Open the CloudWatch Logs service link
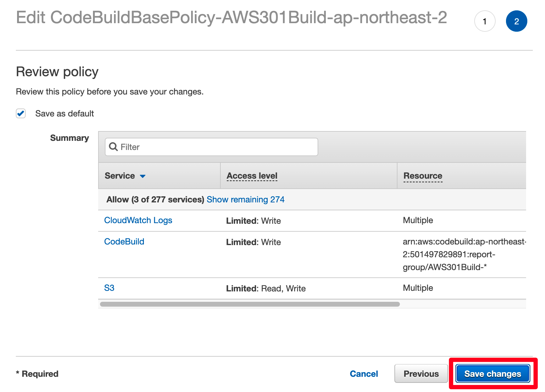 pos(138,220)
